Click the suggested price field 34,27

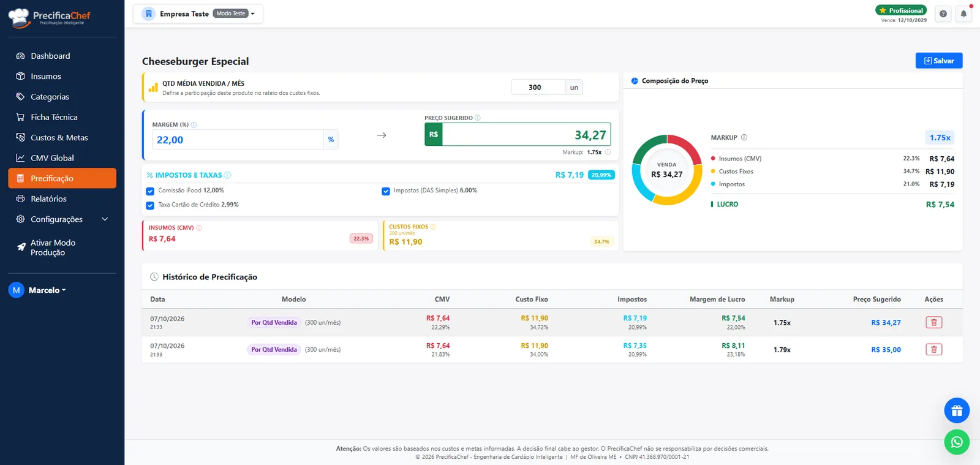click(x=526, y=135)
